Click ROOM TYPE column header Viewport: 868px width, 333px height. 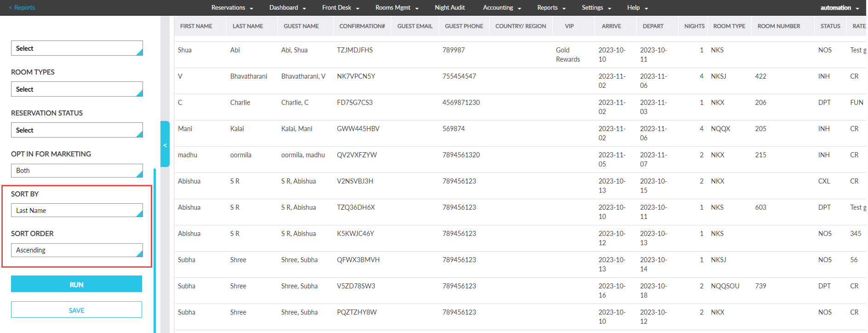pos(729,26)
